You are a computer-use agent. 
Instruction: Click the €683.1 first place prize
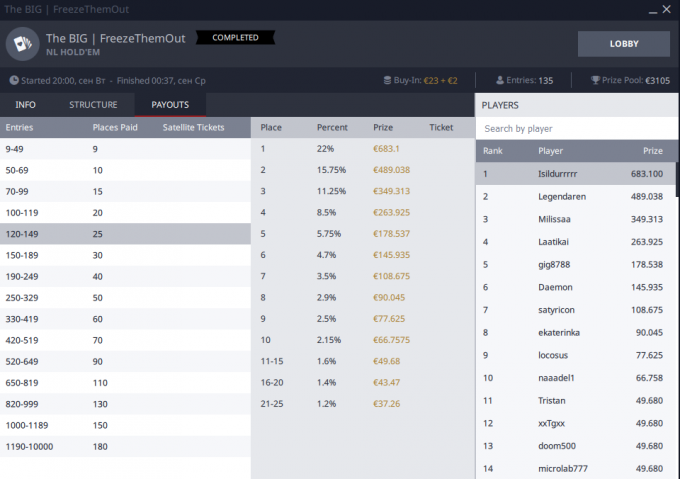tap(386, 149)
